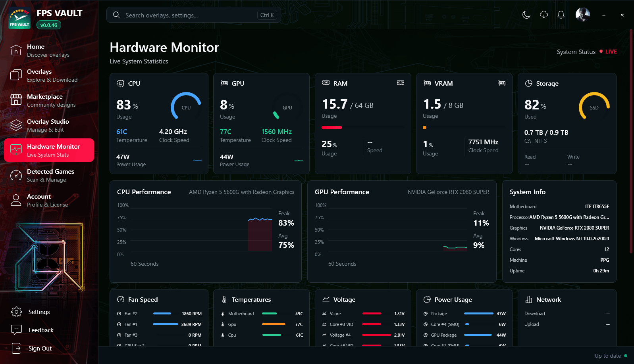
Task: Click the search overlays input field
Action: coord(194,15)
